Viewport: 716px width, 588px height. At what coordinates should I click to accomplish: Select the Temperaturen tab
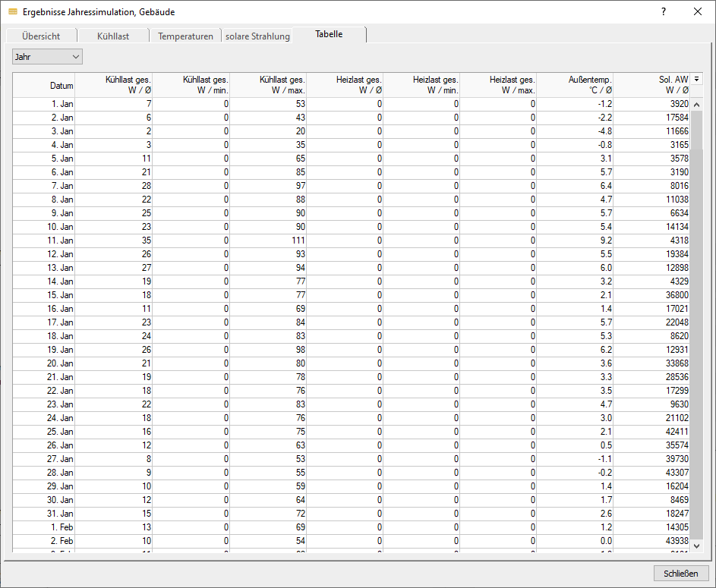tap(185, 36)
